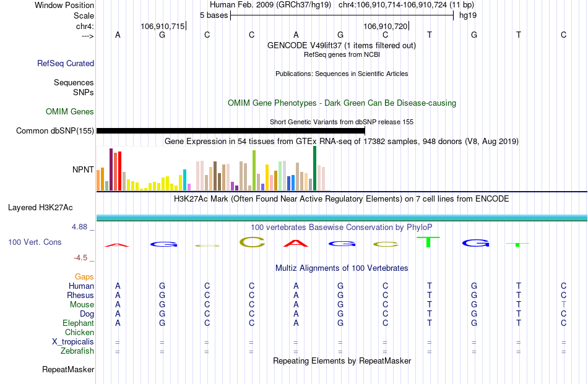588x384 pixels.
Task: Click the X_tropicalis alignment row label
Action: point(73,342)
